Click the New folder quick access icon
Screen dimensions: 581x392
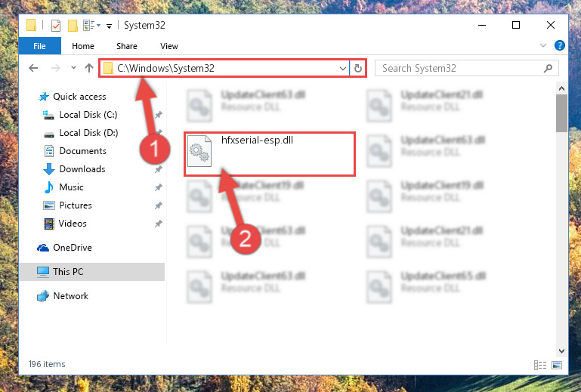click(x=73, y=26)
